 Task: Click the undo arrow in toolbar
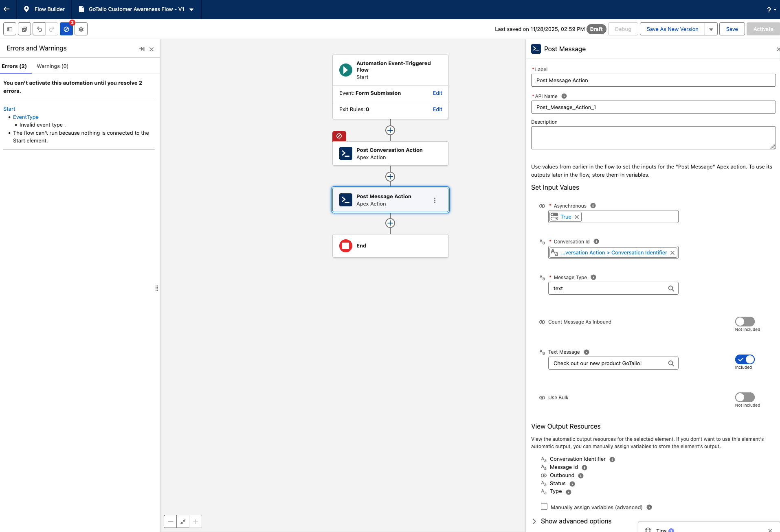pyautogui.click(x=39, y=29)
